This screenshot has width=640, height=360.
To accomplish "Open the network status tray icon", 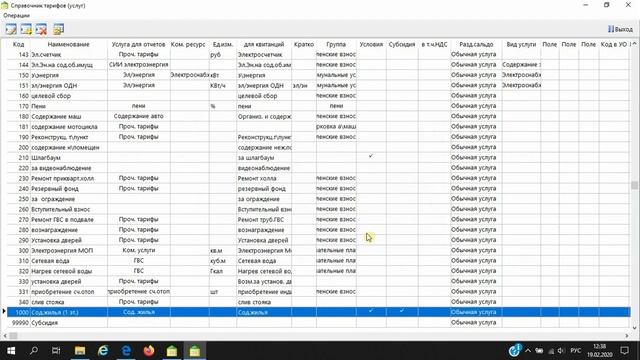I will tap(551, 351).
